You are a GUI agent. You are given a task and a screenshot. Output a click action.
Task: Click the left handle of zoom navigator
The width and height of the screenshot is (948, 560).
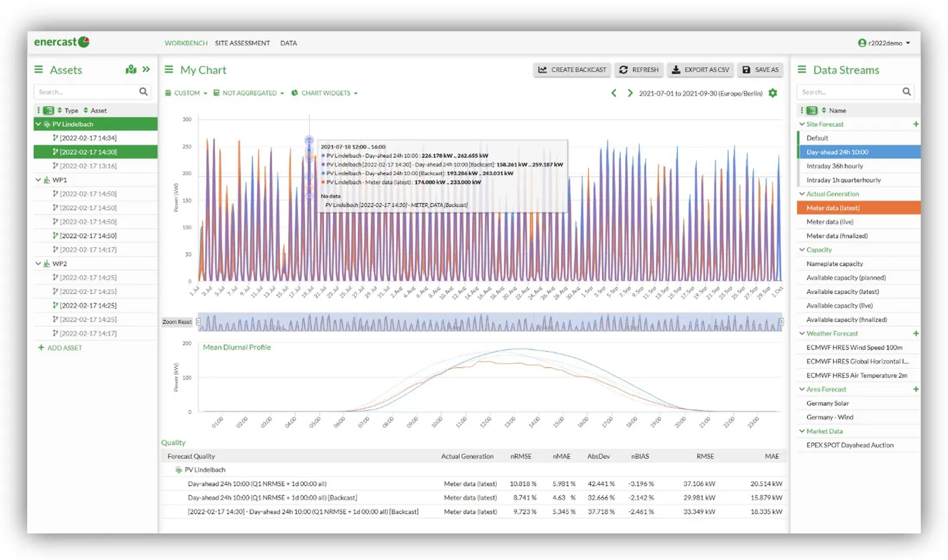[x=198, y=322]
